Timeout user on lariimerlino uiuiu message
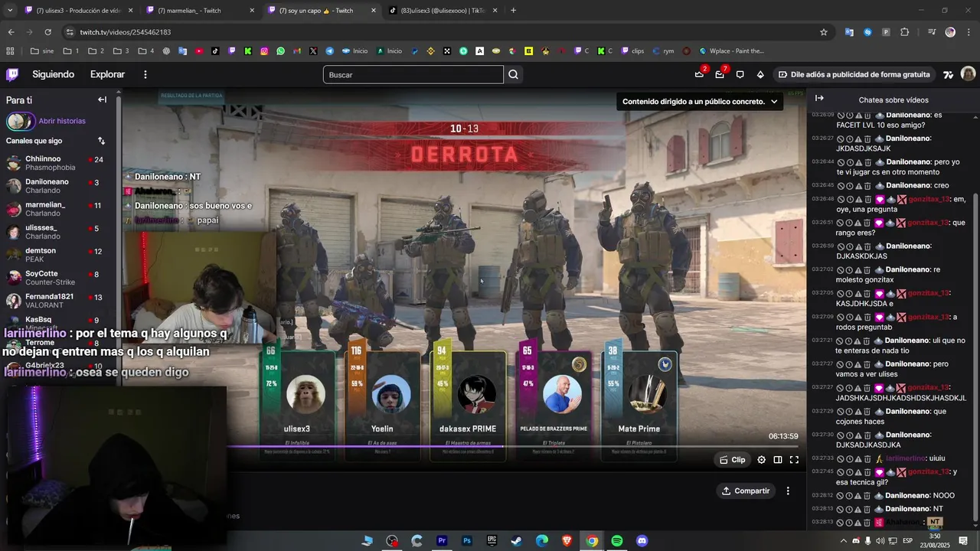The image size is (980, 551). click(850, 458)
